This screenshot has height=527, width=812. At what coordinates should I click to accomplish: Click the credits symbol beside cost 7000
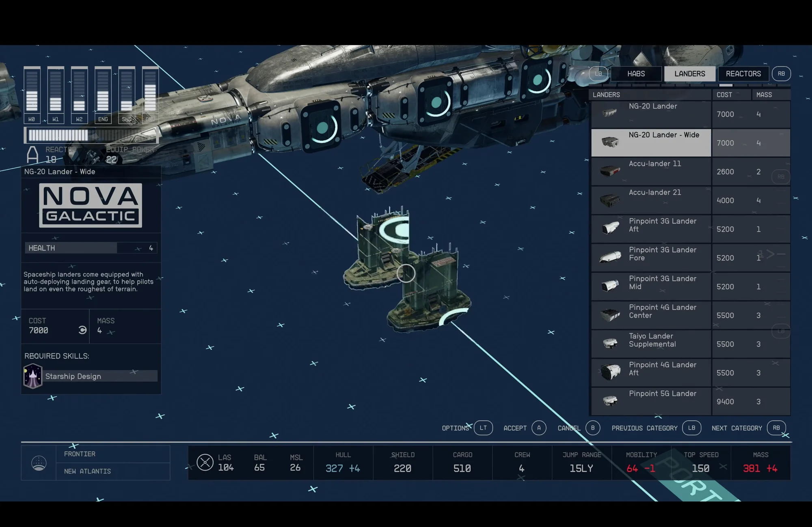coord(82,330)
